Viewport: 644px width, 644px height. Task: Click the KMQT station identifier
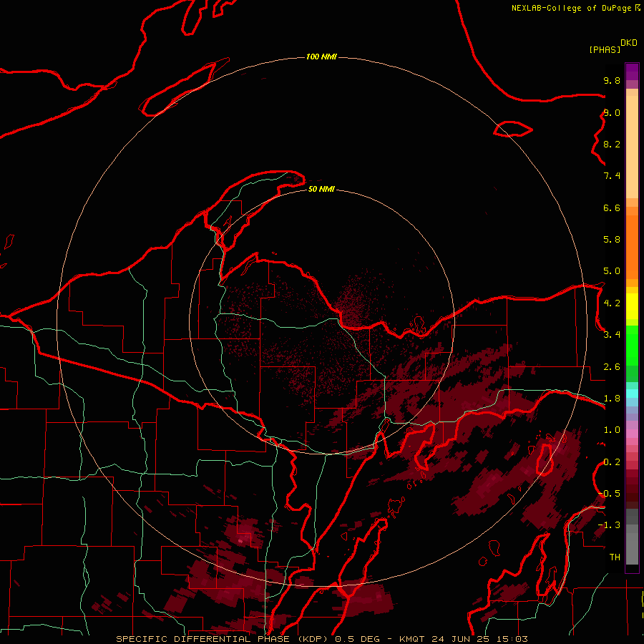pos(411,639)
